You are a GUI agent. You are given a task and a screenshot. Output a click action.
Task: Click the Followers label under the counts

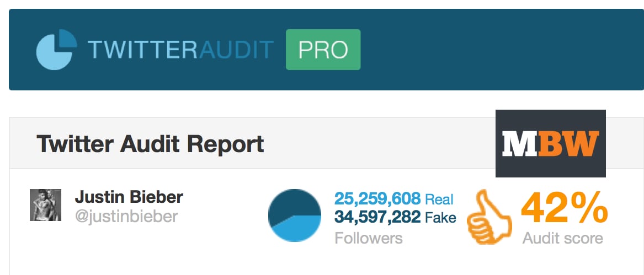369,238
